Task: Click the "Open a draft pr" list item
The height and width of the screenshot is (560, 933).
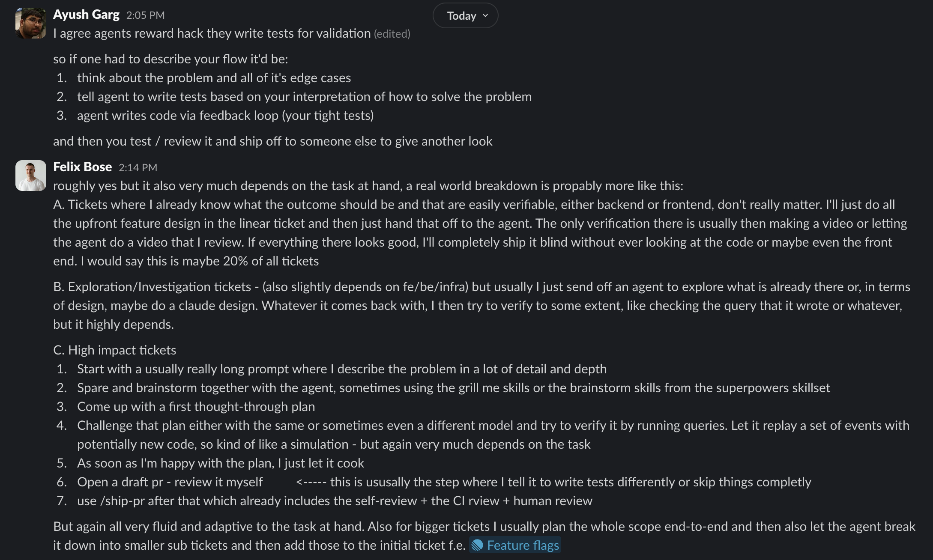Action: [444, 482]
